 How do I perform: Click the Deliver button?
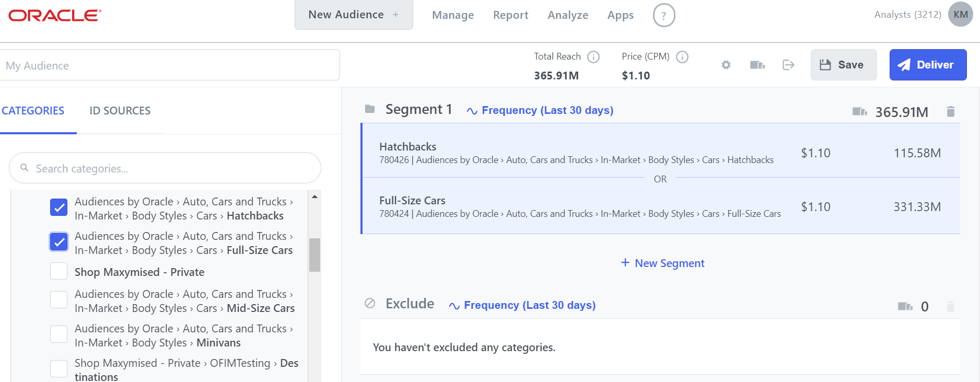(928, 65)
